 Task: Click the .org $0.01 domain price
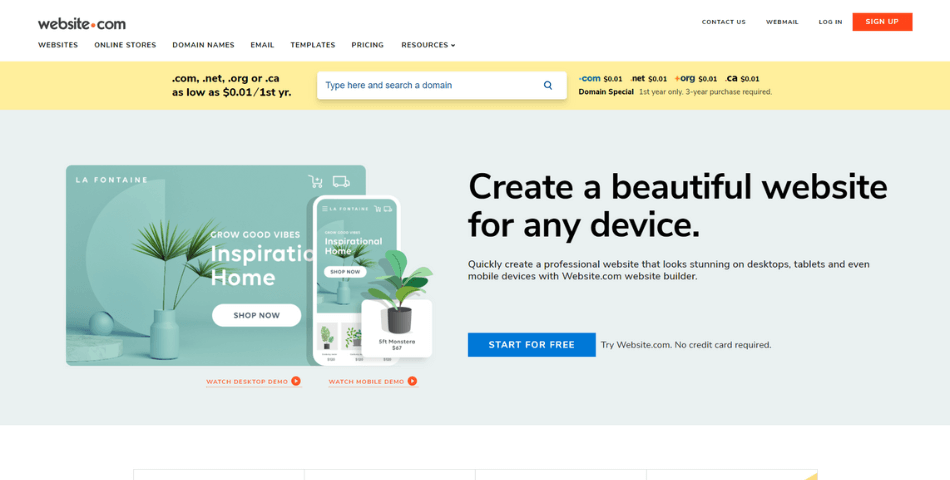(x=696, y=78)
